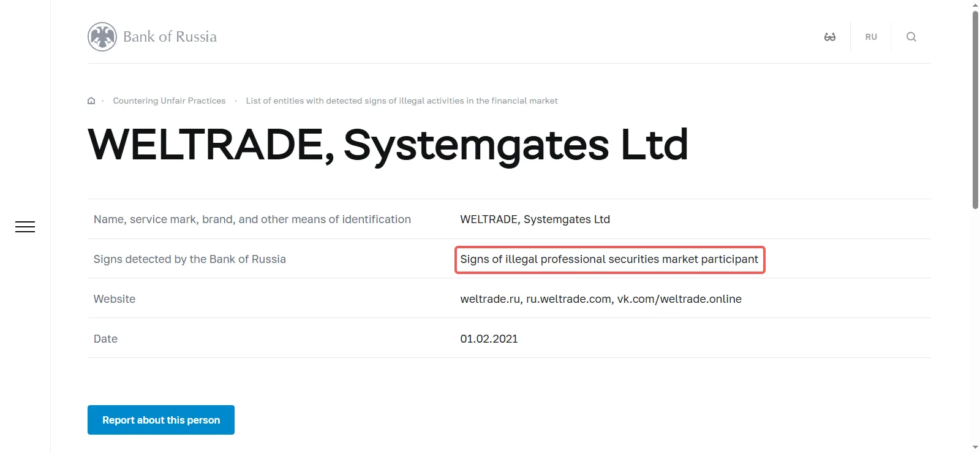980x453 pixels.
Task: Click the vertical page scrollbar thumb
Action: (975, 110)
